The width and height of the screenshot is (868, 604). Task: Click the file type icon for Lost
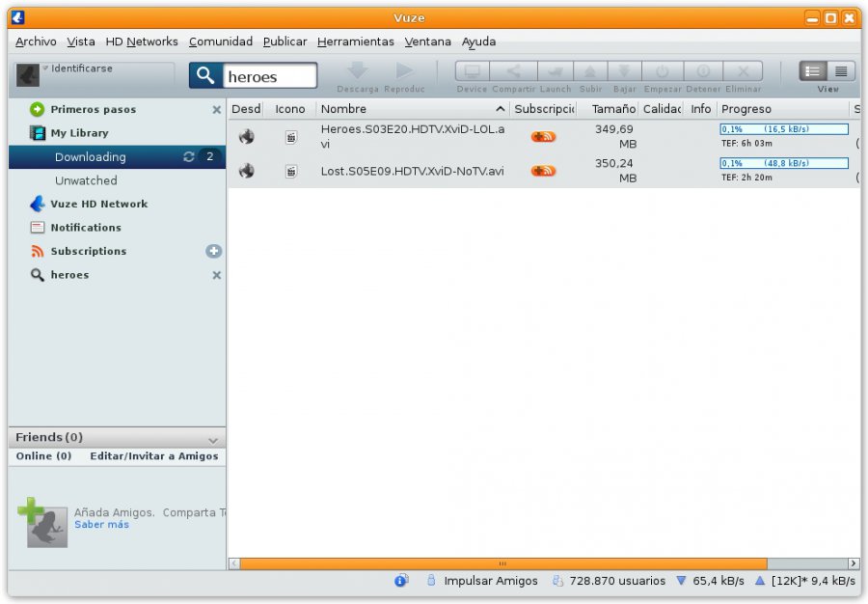[x=291, y=171]
